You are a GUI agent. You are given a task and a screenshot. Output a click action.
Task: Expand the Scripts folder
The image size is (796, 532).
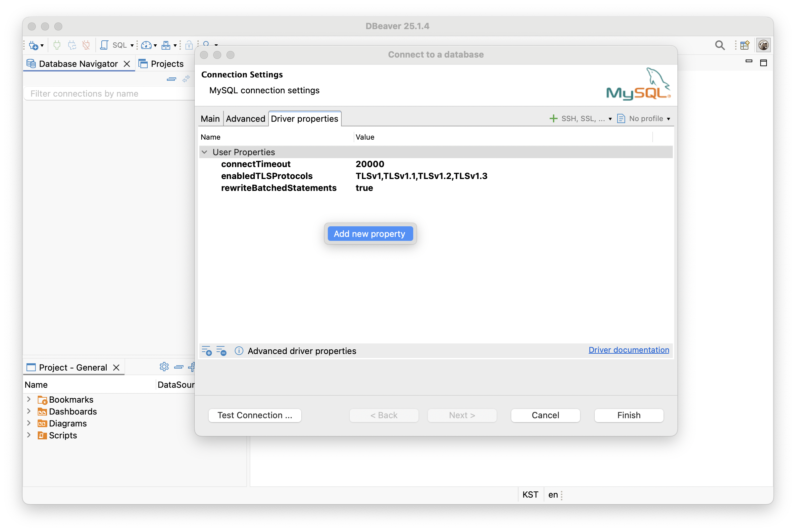(29, 435)
